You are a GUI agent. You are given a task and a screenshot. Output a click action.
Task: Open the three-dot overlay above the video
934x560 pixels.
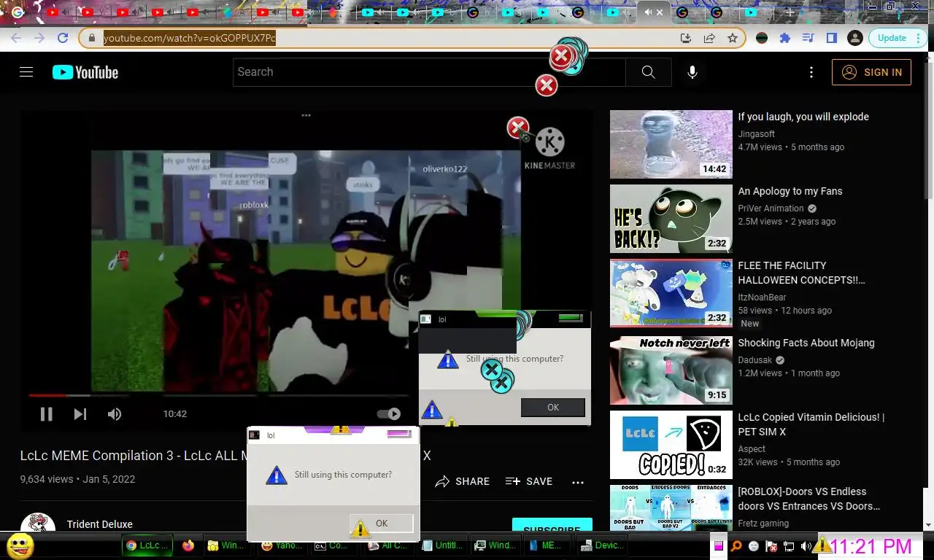(306, 115)
